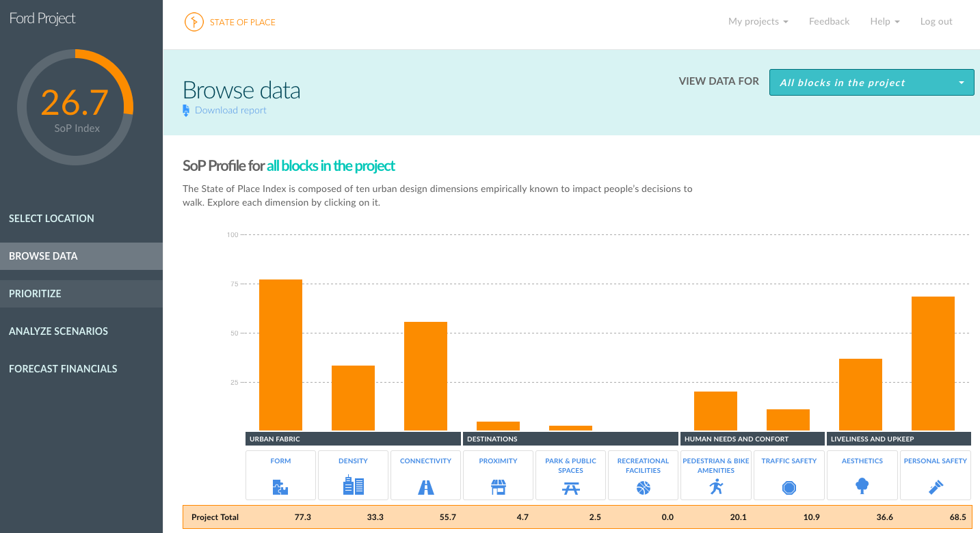Open the Prioritize sidebar section
The image size is (980, 533).
(81, 294)
